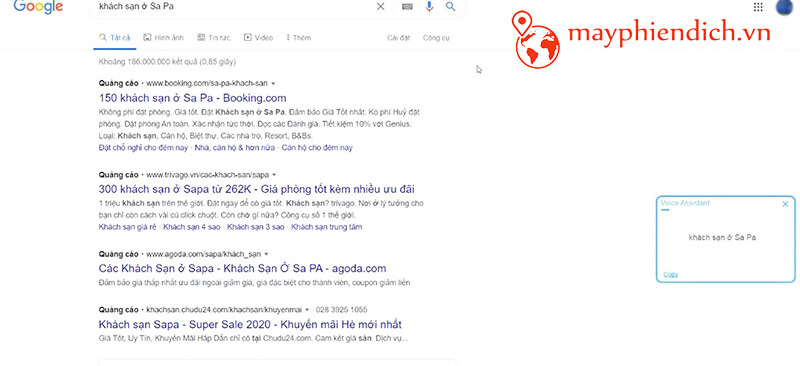Click the www.booking.com/sa-pa-khach-san URL text
This screenshot has height=366, width=800.
click(207, 83)
